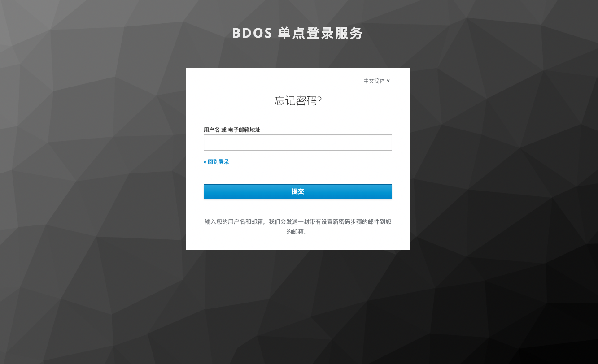
Task: Click the 用户名 或 电子邮箱地址 field label
Action: click(232, 130)
